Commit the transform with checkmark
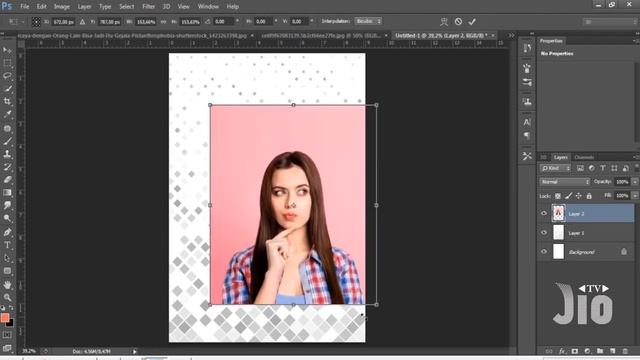 472,22
